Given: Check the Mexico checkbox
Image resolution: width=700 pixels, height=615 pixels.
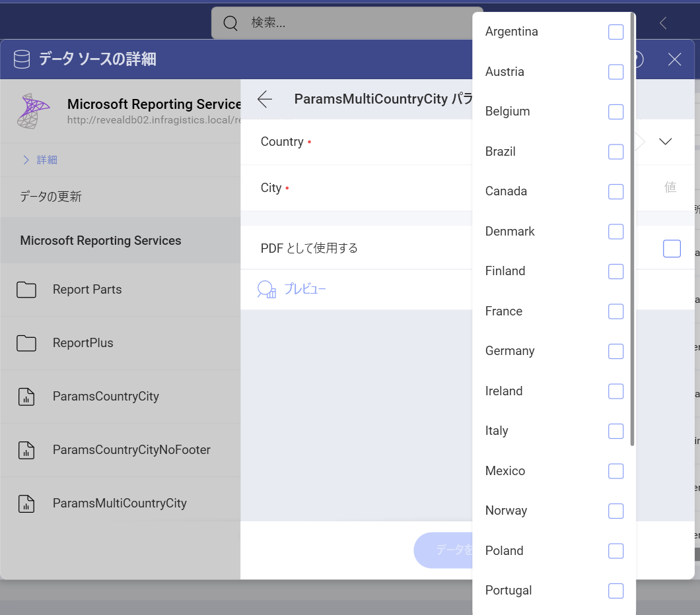Looking at the screenshot, I should [x=615, y=471].
